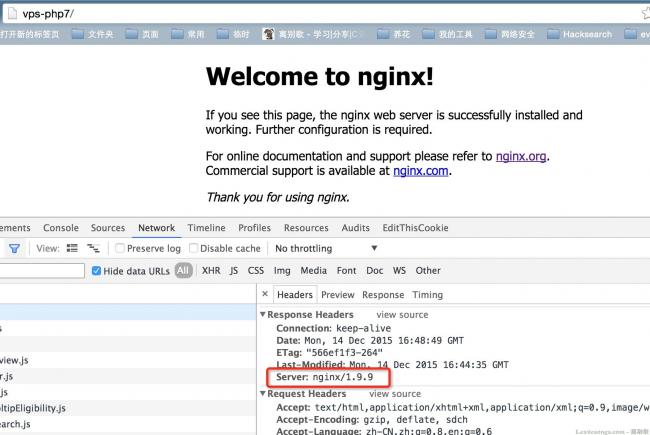
Task: Click the 网络安全 bookmark folder icon
Action: point(485,34)
